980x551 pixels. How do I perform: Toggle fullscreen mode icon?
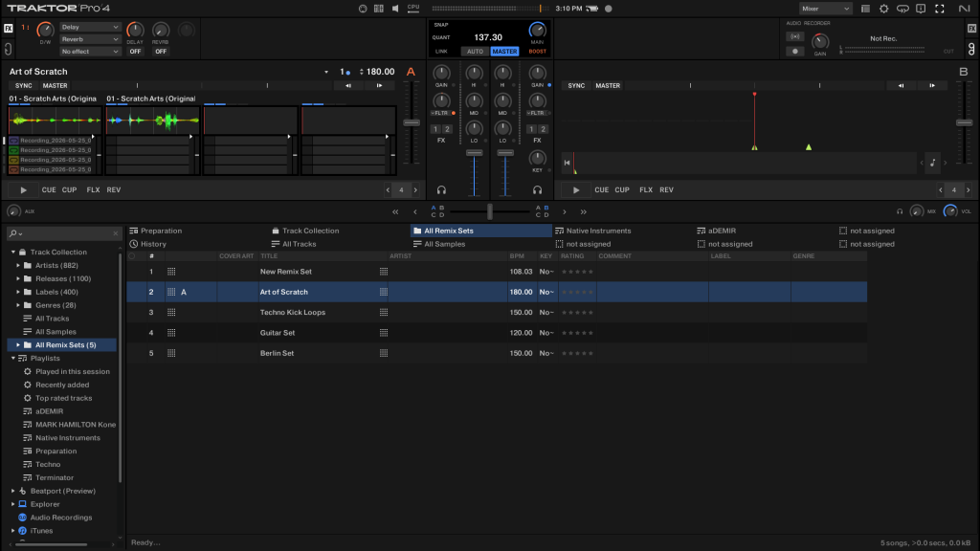tap(940, 9)
